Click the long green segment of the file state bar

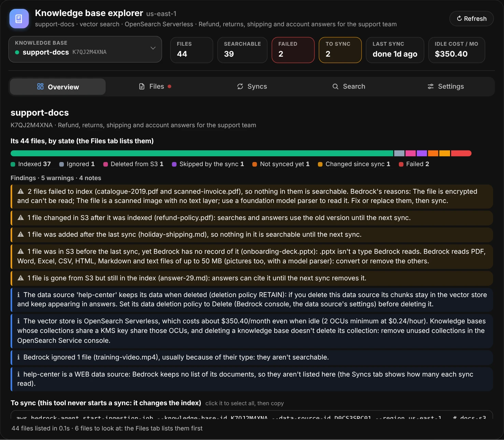[x=202, y=153]
